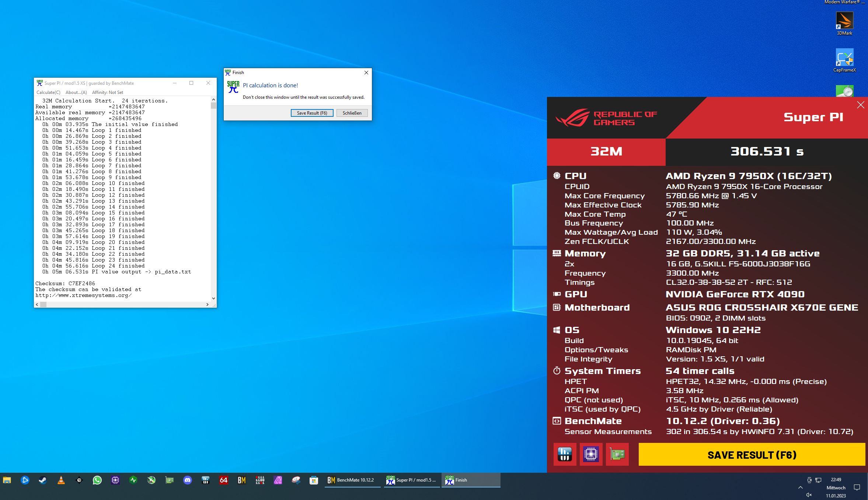The height and width of the screenshot is (500, 868).
Task: Open WhatsApp from the taskbar
Action: pyautogui.click(x=97, y=480)
